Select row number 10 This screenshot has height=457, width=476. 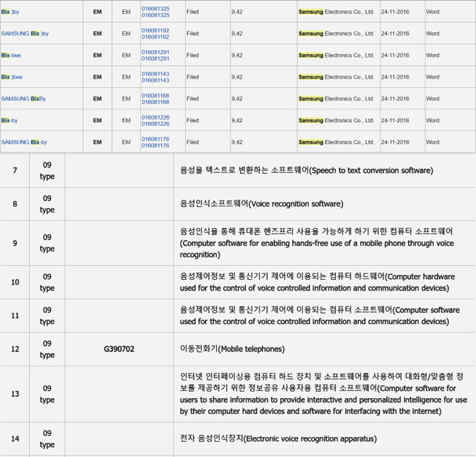(15, 282)
